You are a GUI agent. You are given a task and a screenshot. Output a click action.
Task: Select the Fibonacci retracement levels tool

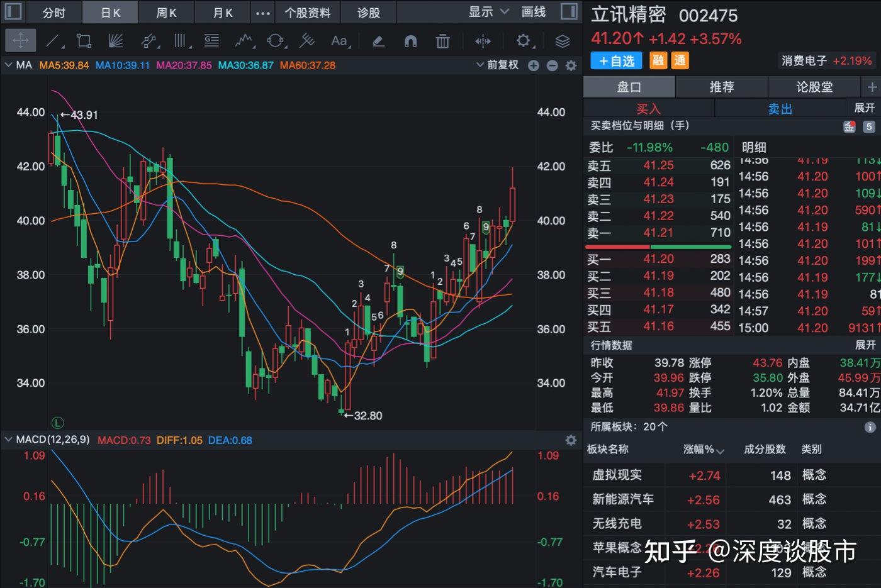(x=212, y=42)
